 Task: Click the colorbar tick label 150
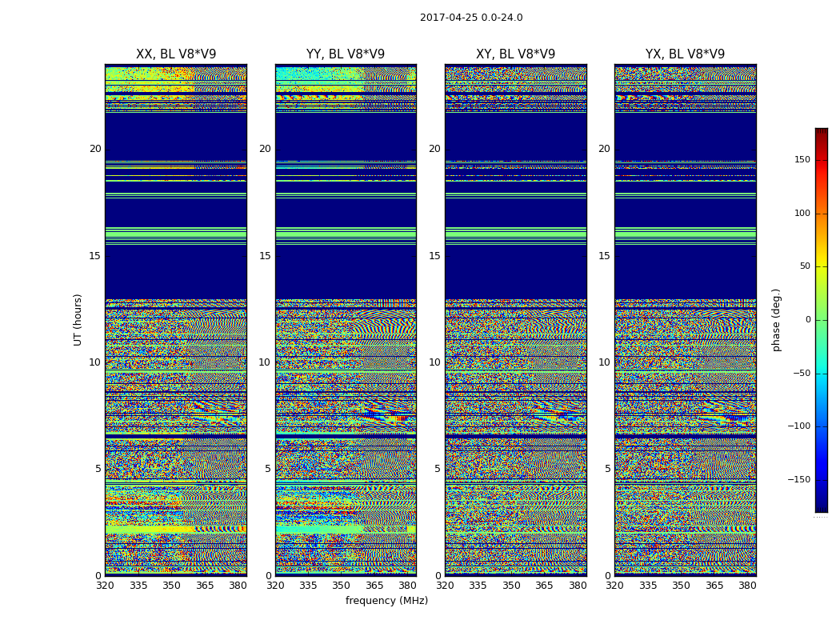point(802,159)
